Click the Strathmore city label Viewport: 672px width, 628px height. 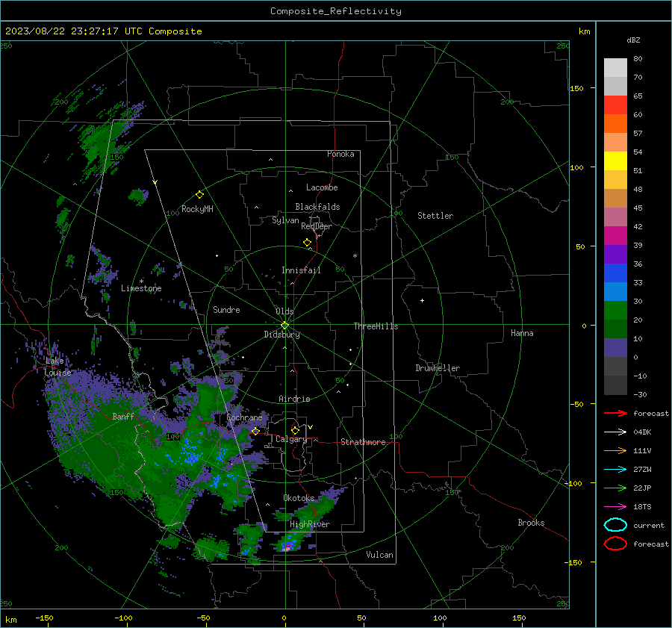(363, 442)
